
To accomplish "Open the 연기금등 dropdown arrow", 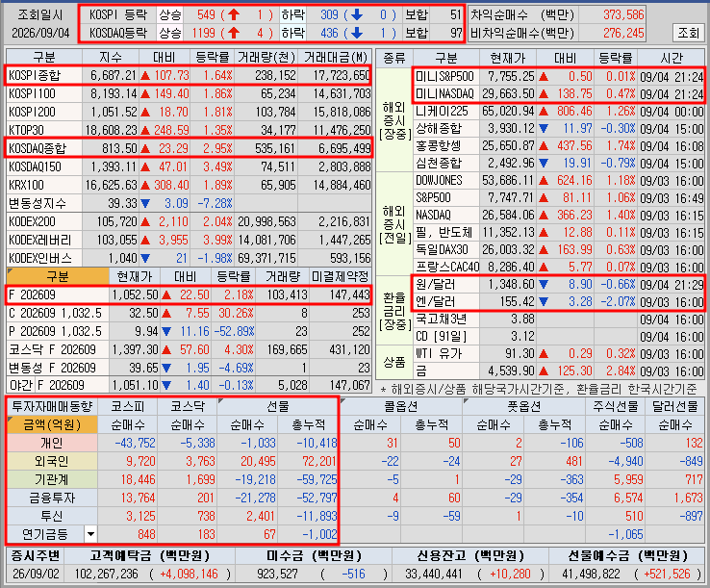I will click(90, 534).
